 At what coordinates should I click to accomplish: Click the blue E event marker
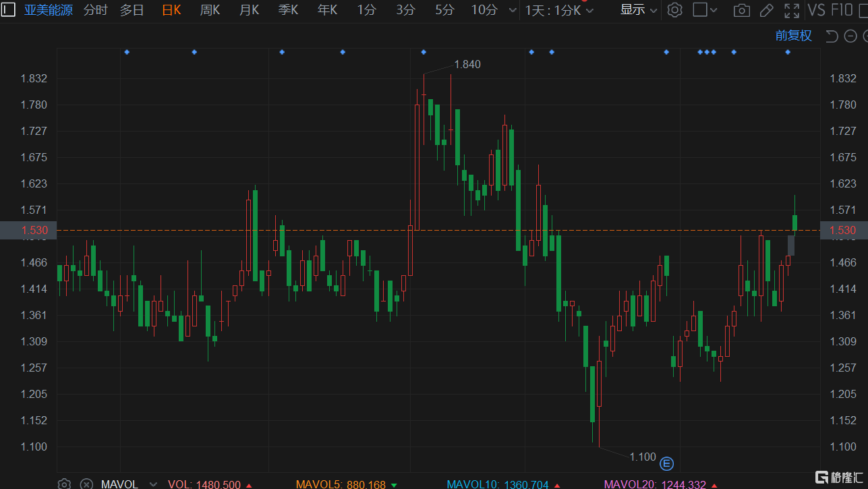tap(666, 463)
